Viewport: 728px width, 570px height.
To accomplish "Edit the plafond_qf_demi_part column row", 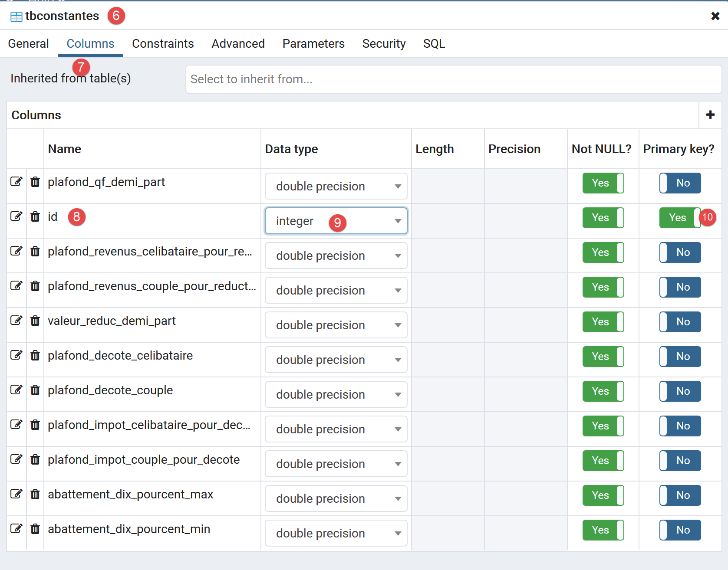I will 16,182.
